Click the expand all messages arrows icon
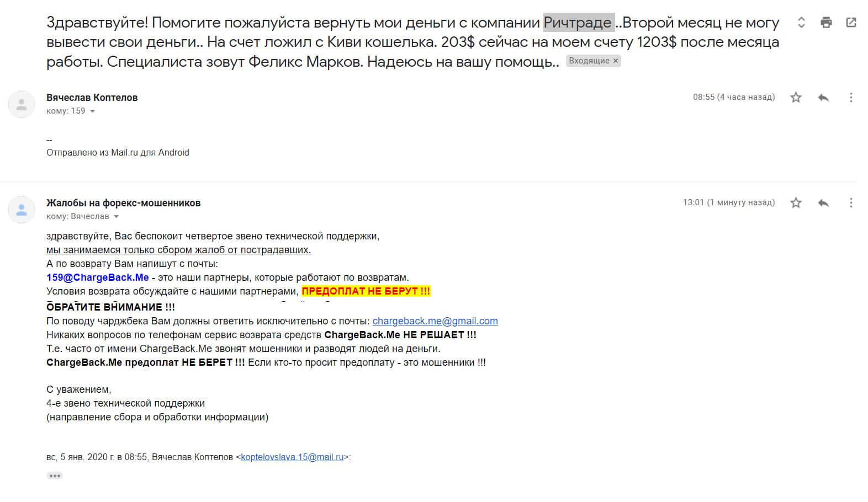Viewport: 868px width, 502px height. pyautogui.click(x=801, y=23)
